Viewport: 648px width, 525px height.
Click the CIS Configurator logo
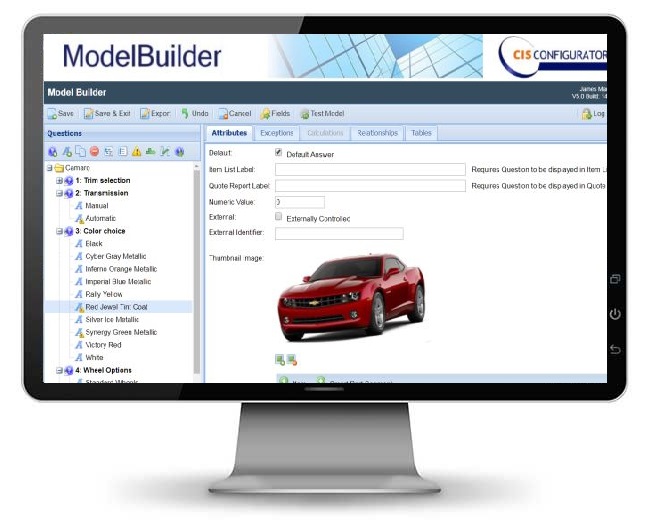pos(553,56)
